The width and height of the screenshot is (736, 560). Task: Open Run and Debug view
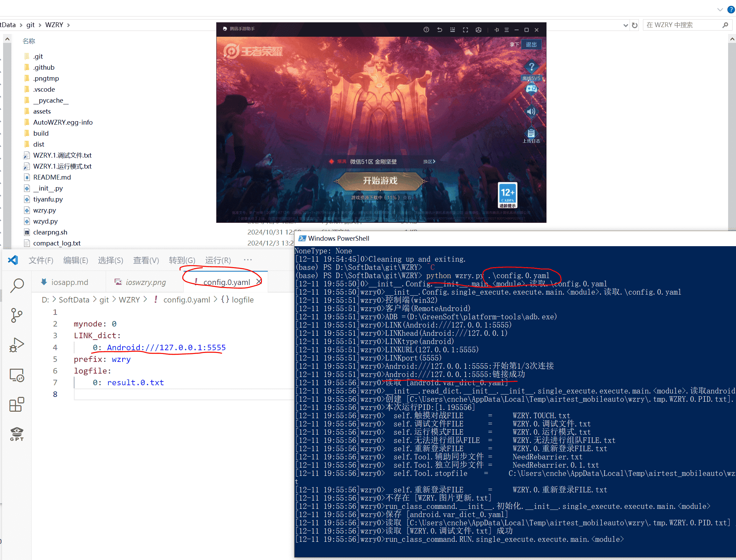click(16, 345)
